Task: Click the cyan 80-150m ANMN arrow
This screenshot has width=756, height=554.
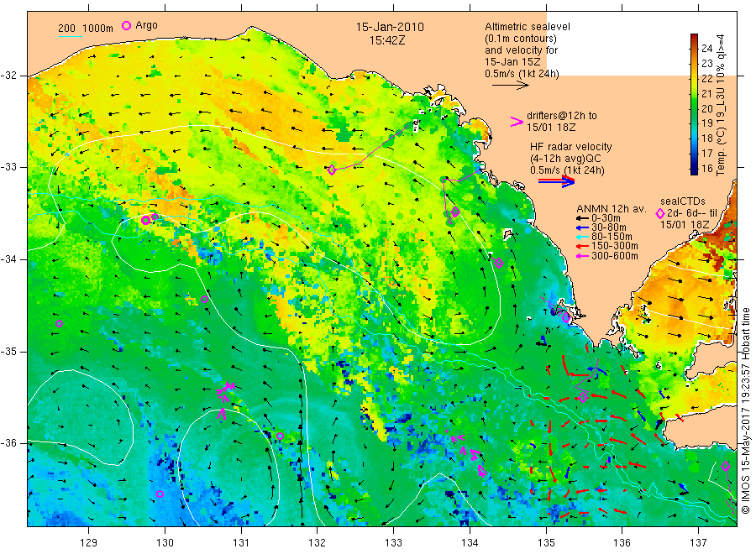Action: pos(582,237)
